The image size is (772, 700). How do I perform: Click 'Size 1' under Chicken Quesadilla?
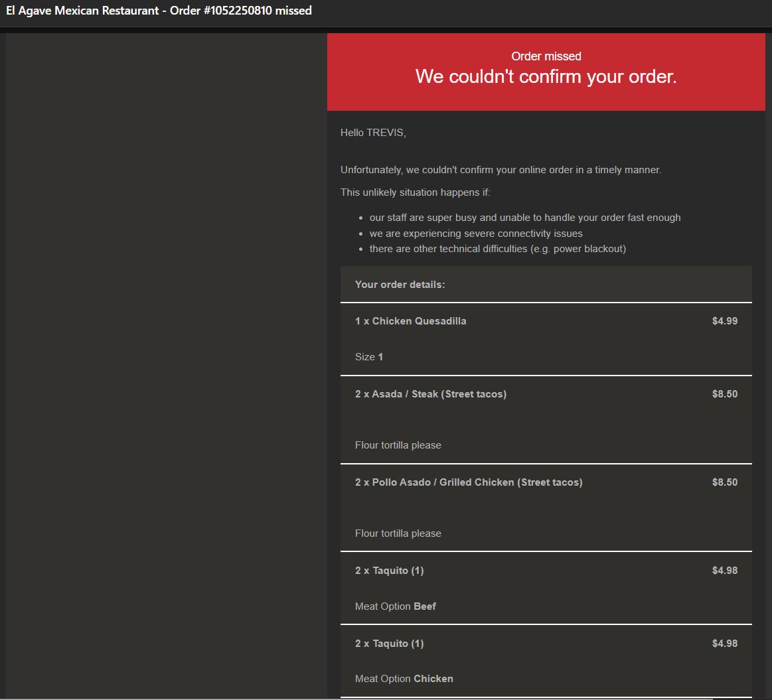(369, 357)
